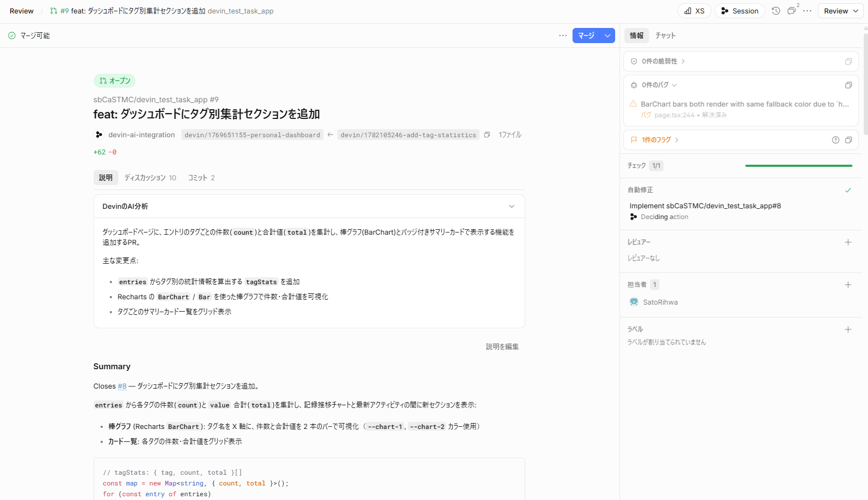The width and height of the screenshot is (868, 500).
Task: Click the right panel scrollbar
Action: (865, 83)
